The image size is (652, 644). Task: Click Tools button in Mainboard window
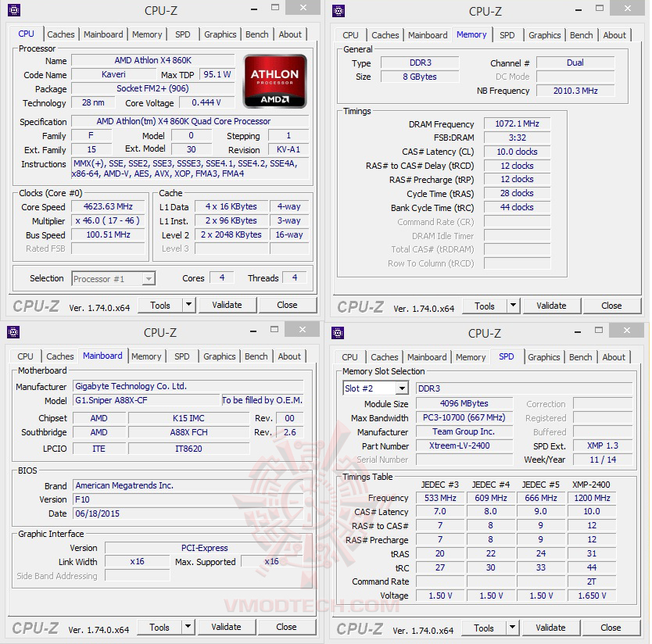[x=159, y=627]
